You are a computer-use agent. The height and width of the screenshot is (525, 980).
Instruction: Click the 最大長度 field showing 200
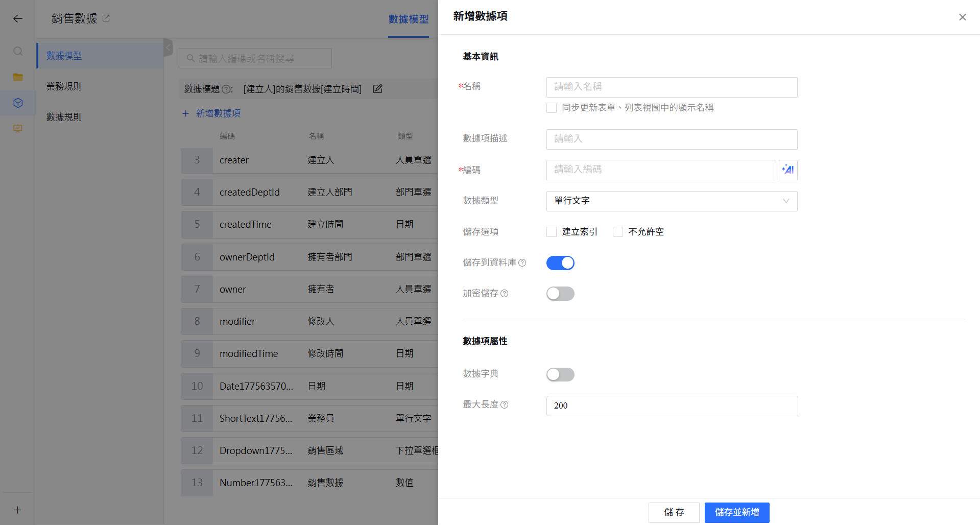click(x=672, y=406)
